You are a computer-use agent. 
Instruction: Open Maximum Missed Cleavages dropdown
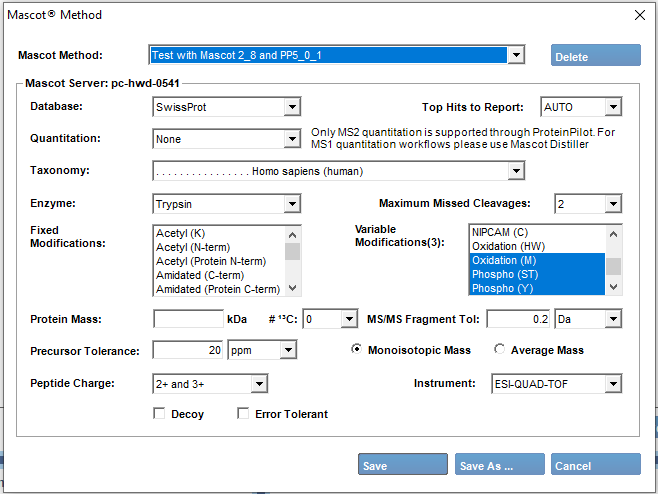613,204
